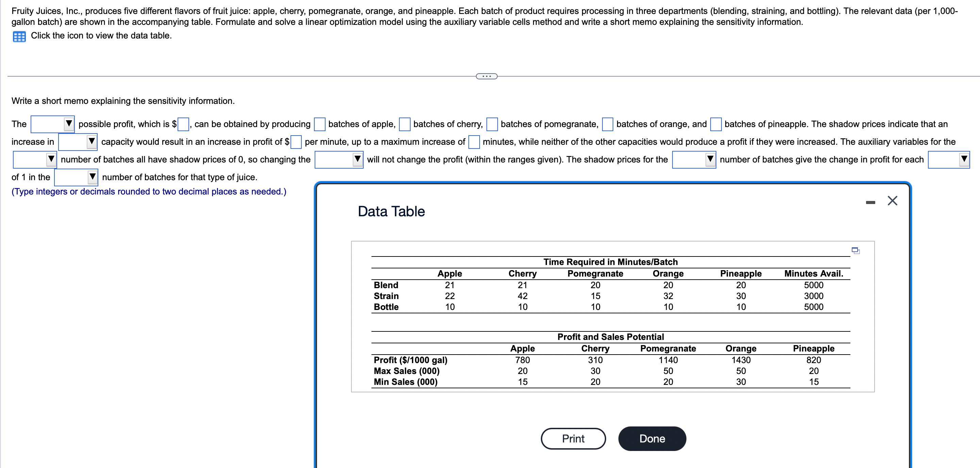Click the profit dollar amount input box
Viewport: 980px width, 468px height.
(x=183, y=125)
